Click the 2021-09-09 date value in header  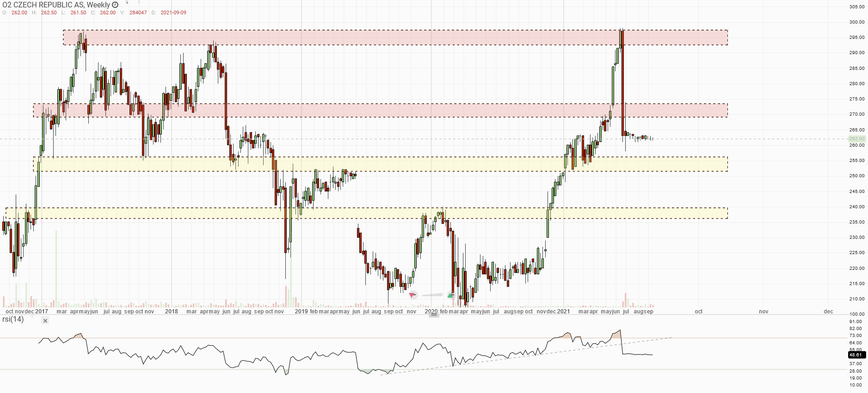tap(173, 12)
